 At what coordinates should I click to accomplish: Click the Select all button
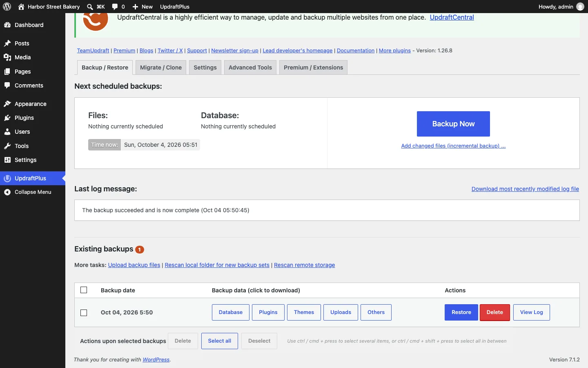pyautogui.click(x=220, y=341)
